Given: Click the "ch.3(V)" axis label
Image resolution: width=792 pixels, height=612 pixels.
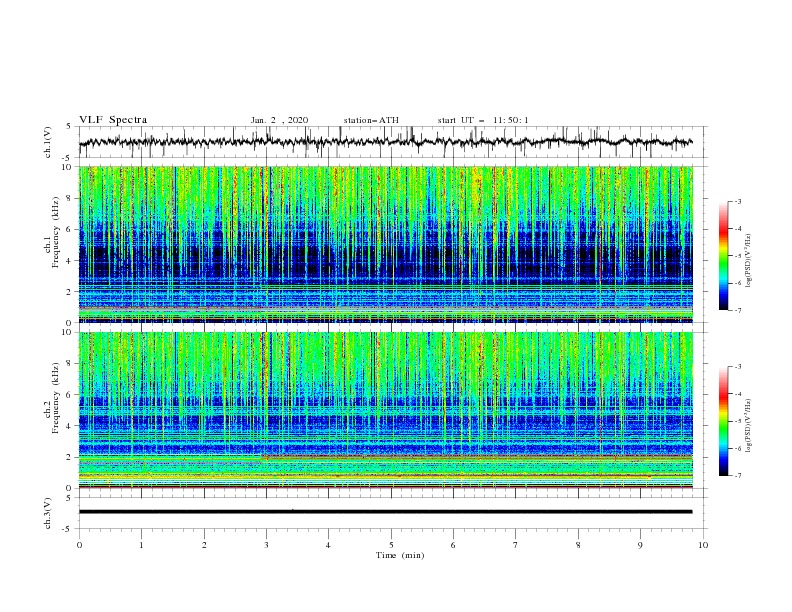Looking at the screenshot, I should click(48, 513).
